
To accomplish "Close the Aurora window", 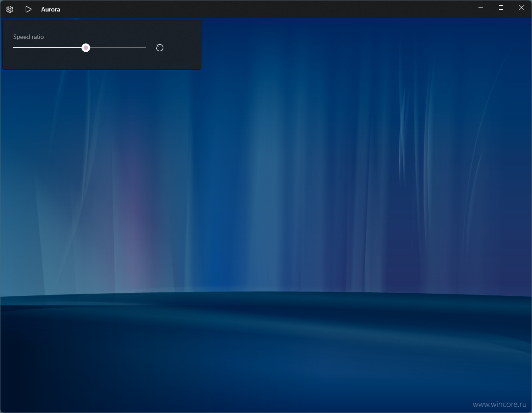I will tap(521, 8).
